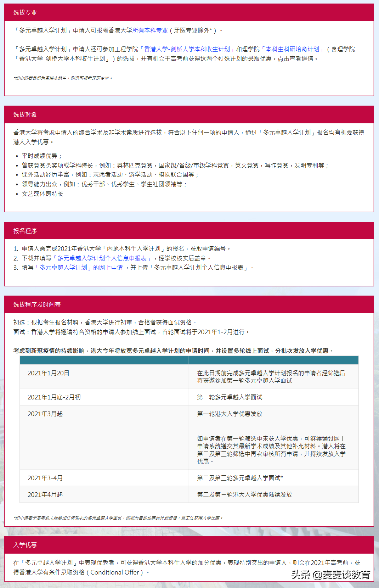Image resolution: width=379 pixels, height=588 pixels.
Task: Click cell 第二及第三轮港大入学优惠陆续发放
Action: pos(274,494)
